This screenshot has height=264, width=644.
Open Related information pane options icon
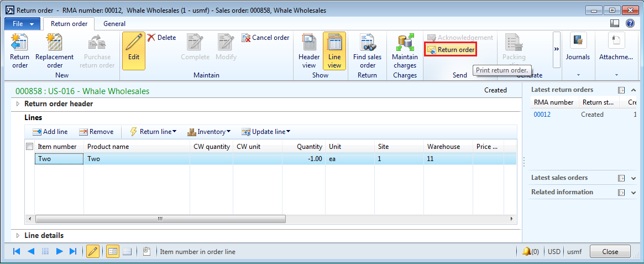pyautogui.click(x=621, y=193)
